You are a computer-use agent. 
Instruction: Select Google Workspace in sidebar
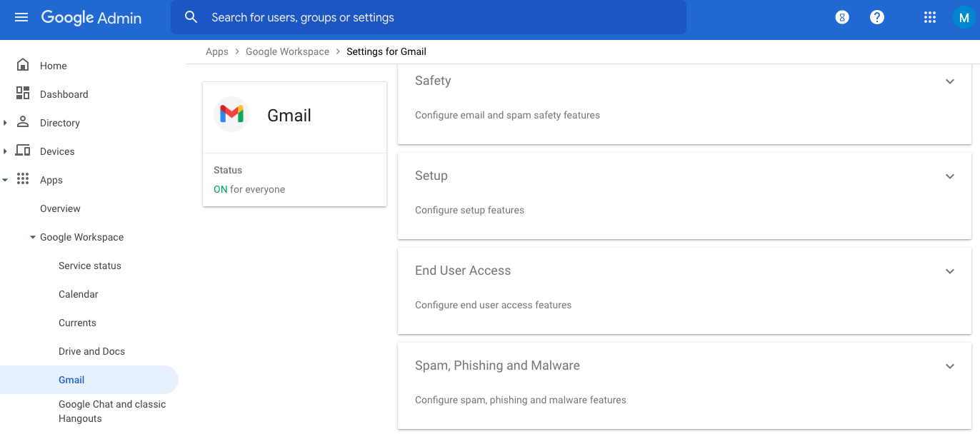81,237
